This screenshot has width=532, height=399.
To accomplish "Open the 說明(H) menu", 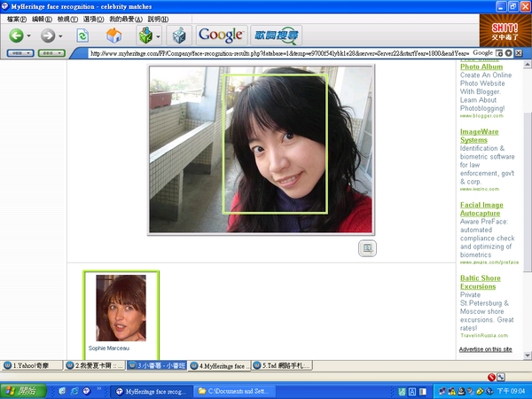I will pyautogui.click(x=158, y=19).
